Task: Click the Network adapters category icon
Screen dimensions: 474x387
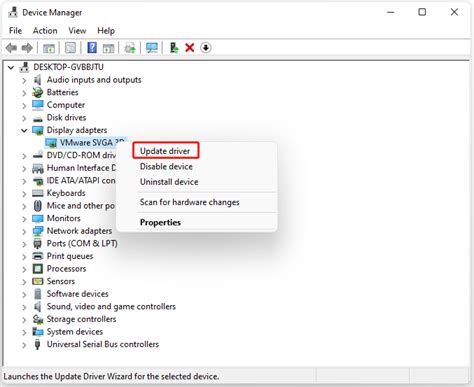Action: (x=38, y=231)
